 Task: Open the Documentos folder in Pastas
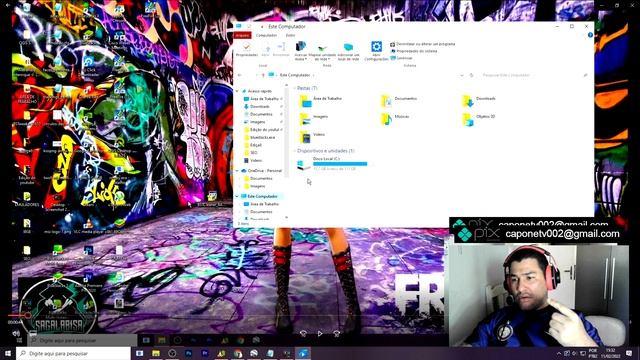(399, 100)
